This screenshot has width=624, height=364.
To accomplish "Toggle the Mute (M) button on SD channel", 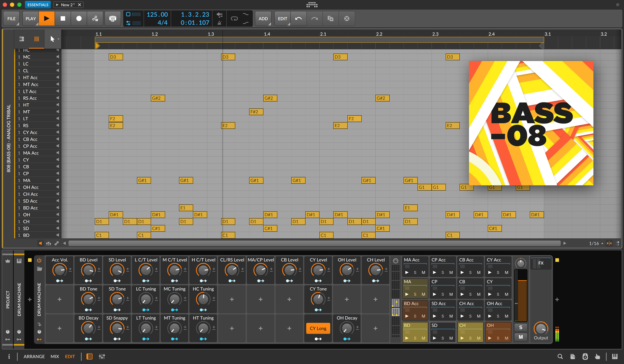I will (x=451, y=338).
